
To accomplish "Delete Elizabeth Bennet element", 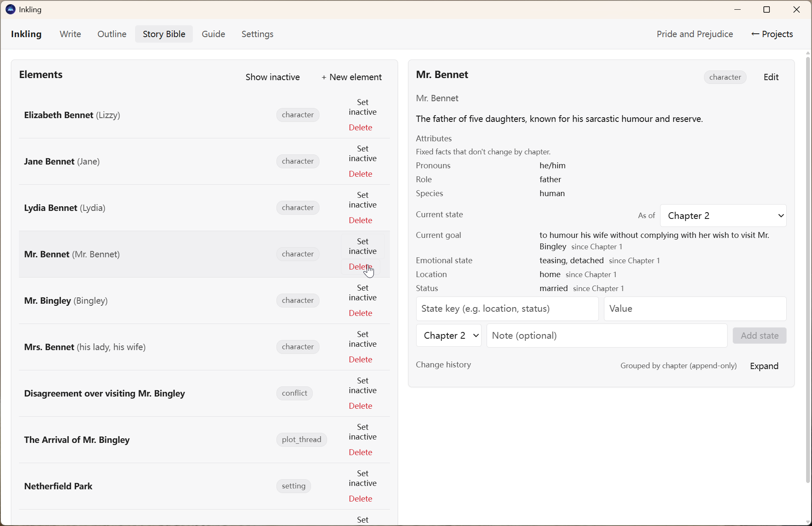I will point(360,127).
